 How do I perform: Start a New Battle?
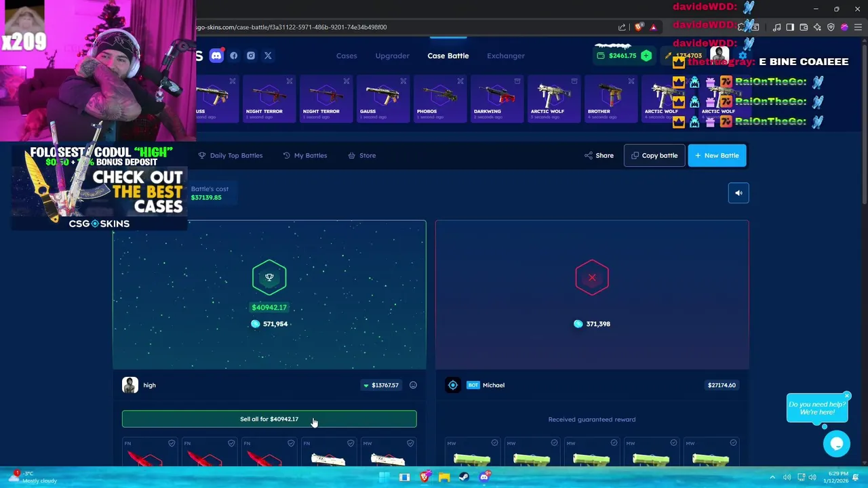[x=717, y=155]
